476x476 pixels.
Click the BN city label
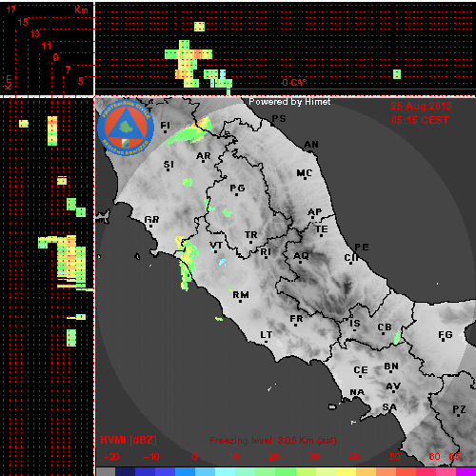[391, 367]
